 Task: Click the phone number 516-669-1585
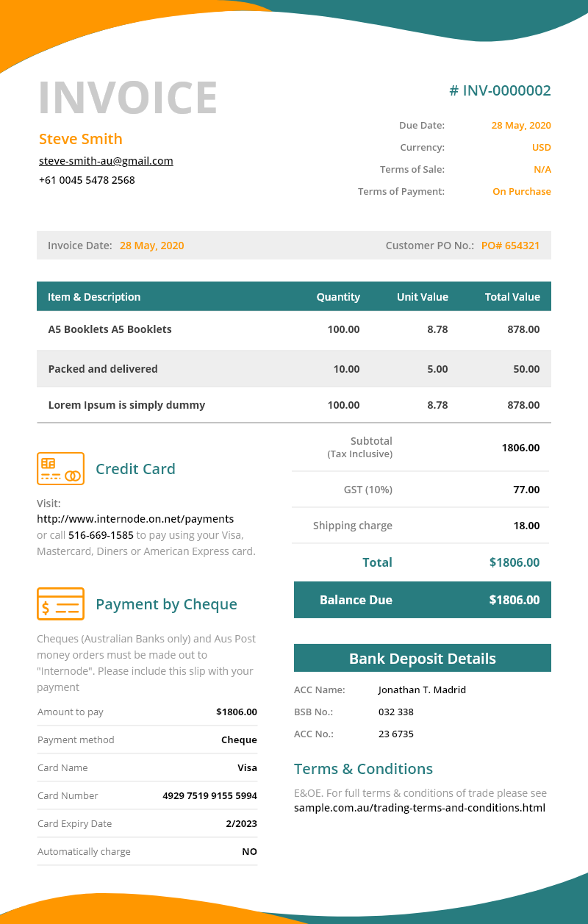tap(101, 535)
